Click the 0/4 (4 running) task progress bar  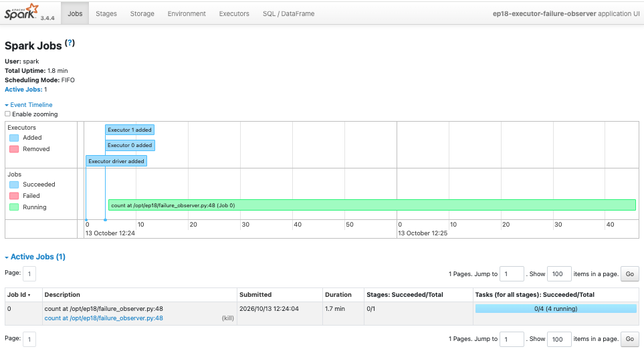[556, 309]
